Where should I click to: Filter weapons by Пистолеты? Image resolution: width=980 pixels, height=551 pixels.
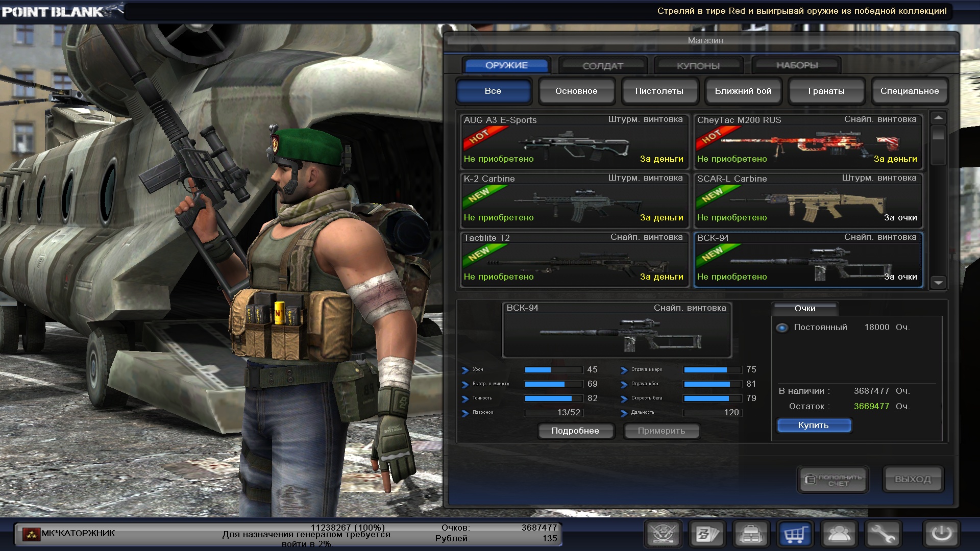pos(659,91)
